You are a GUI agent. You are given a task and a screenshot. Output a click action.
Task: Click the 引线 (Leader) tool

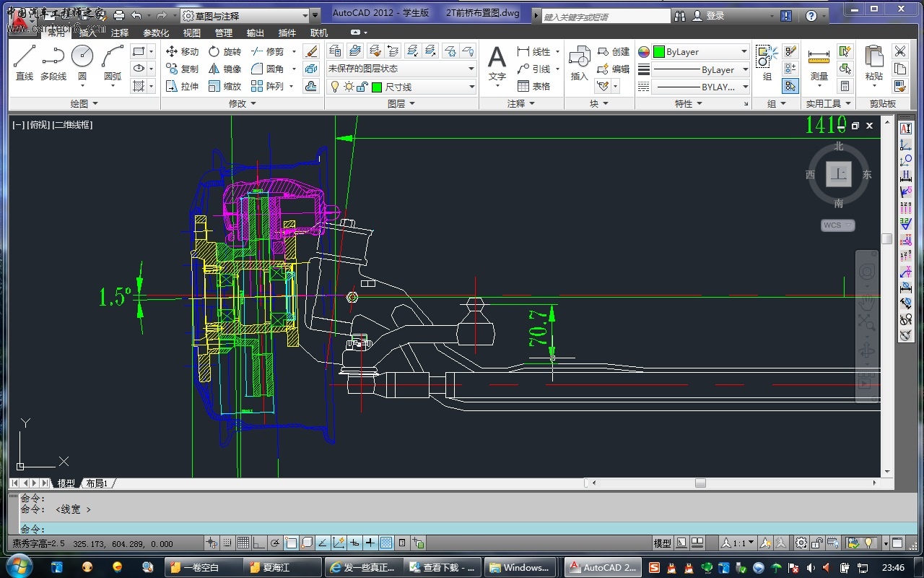point(534,69)
